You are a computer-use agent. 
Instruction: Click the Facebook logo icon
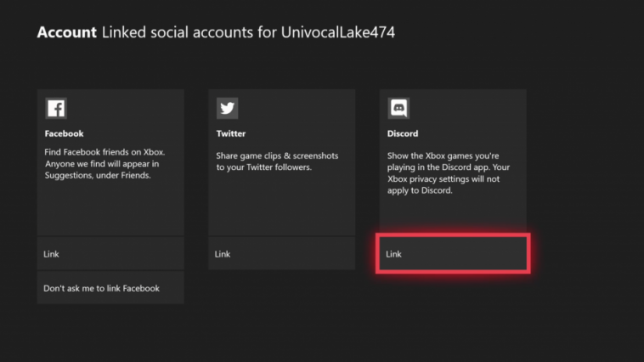56,109
